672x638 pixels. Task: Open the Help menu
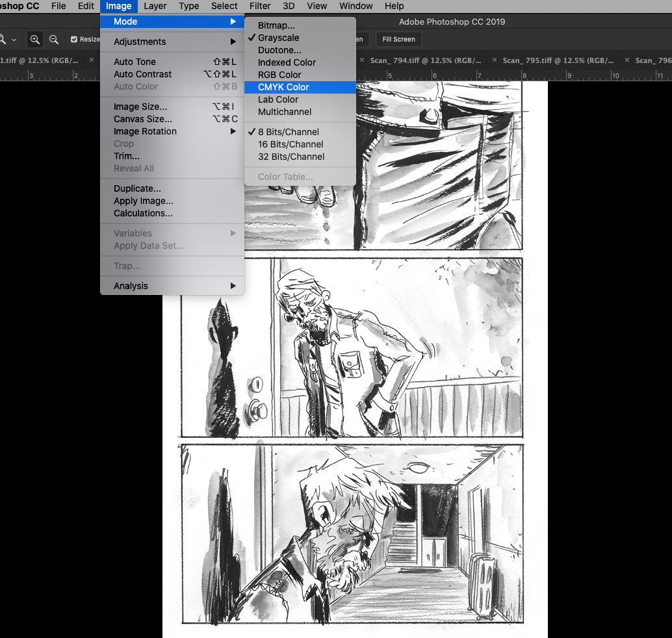394,6
